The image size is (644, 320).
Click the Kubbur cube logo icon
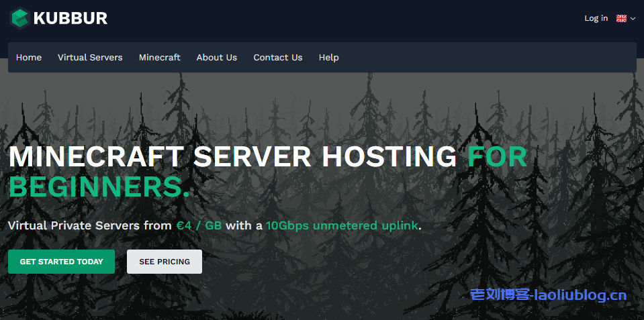pyautogui.click(x=19, y=18)
